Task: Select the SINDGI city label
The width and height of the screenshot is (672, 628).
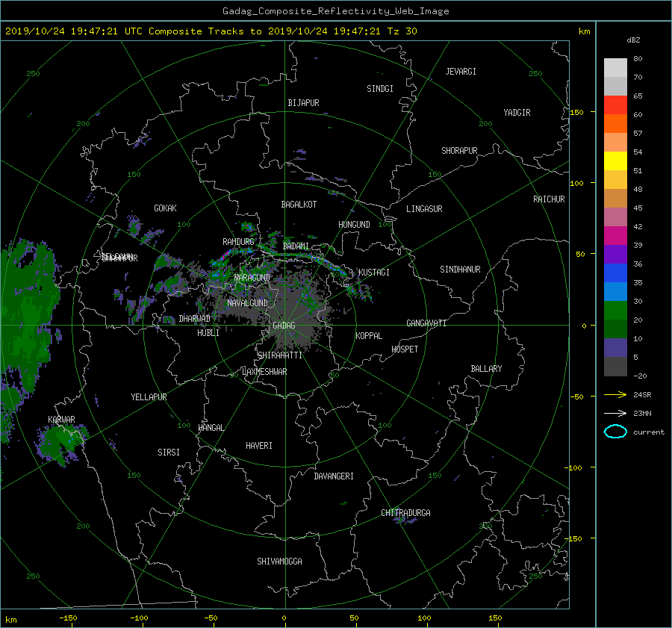Action: pyautogui.click(x=380, y=89)
